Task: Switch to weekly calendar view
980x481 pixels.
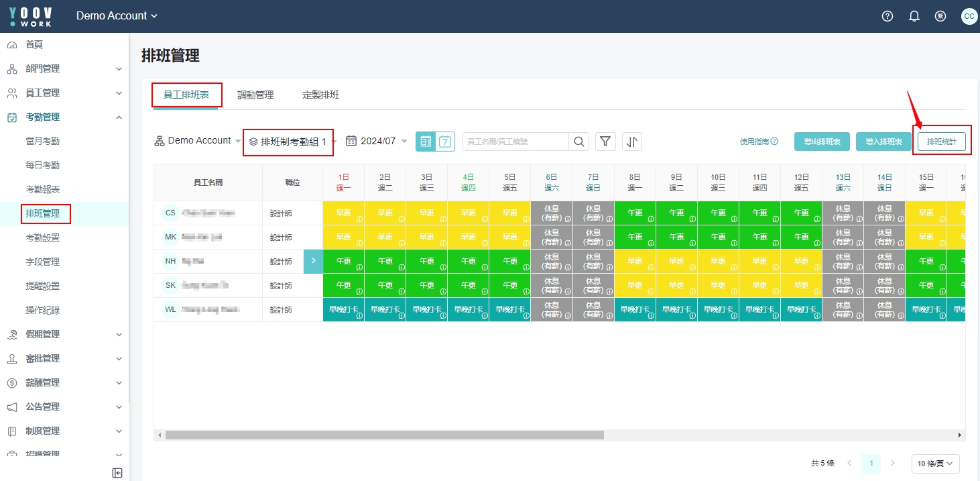Action: click(x=445, y=142)
